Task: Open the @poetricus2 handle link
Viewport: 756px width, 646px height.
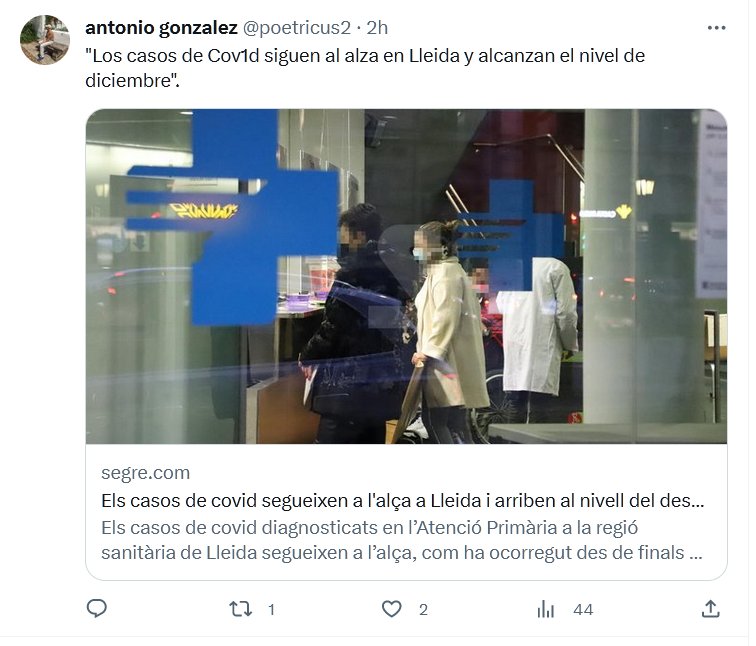Action: (x=298, y=28)
